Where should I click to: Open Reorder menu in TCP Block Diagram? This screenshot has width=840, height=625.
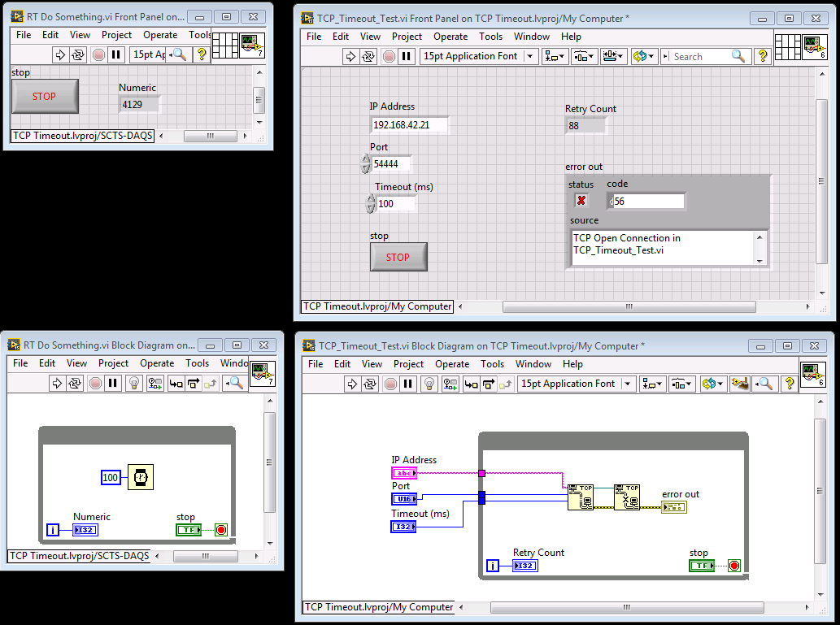click(x=712, y=384)
